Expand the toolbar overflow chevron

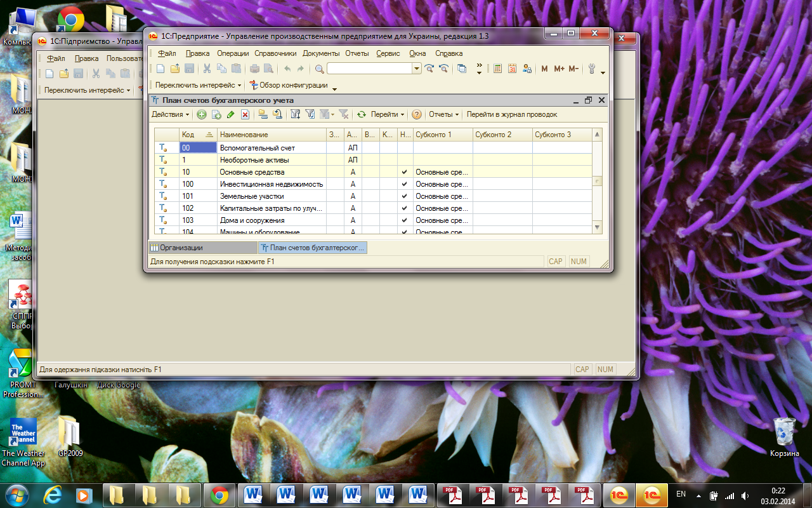click(x=479, y=69)
